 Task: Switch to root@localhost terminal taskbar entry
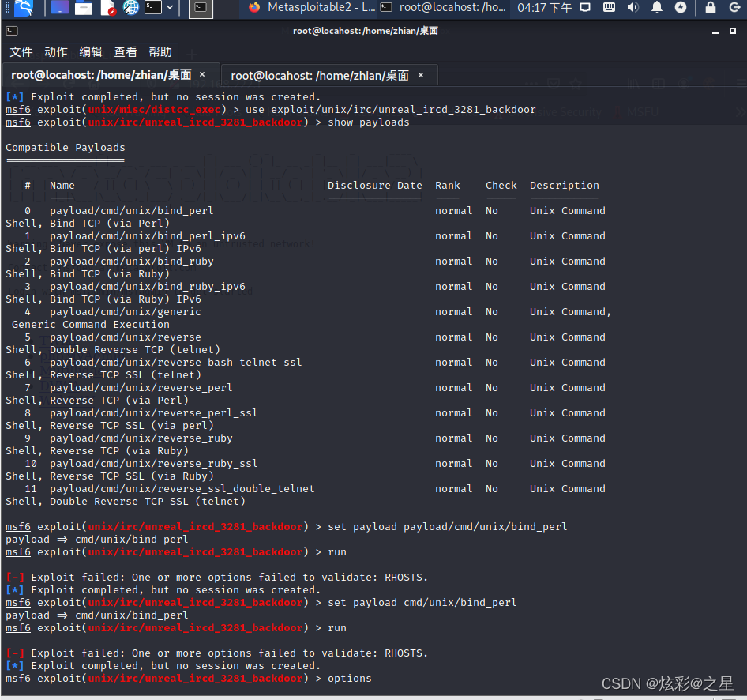click(x=444, y=7)
